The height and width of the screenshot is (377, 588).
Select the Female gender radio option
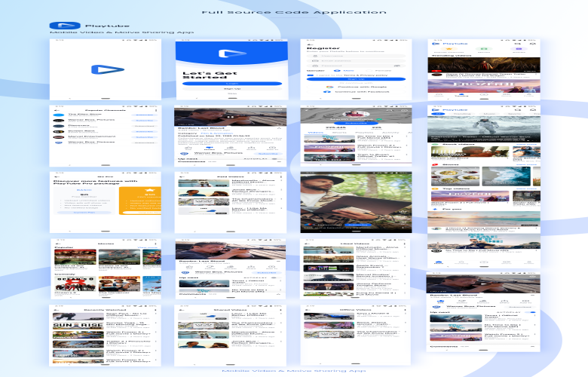point(369,71)
